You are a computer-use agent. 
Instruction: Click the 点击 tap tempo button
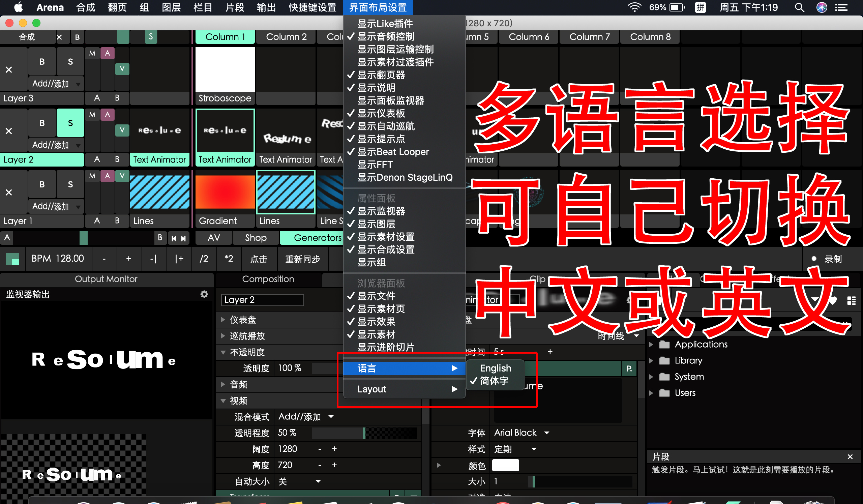pos(259,259)
